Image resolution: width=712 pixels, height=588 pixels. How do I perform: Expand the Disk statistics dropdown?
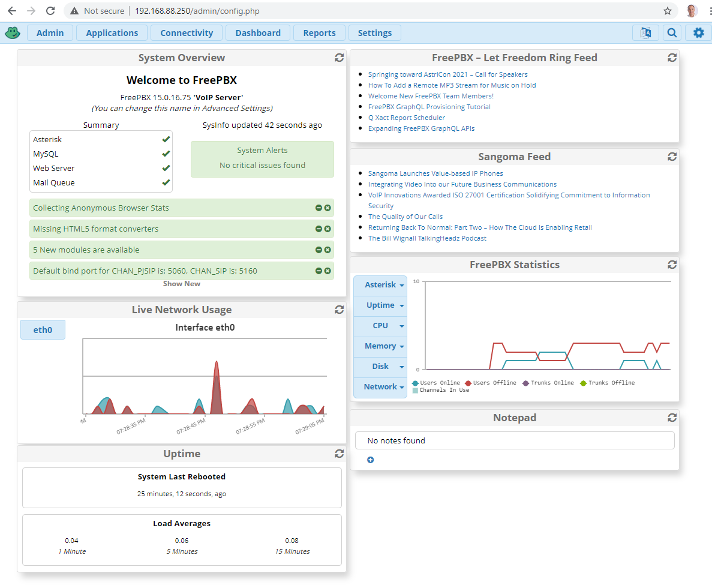point(380,367)
